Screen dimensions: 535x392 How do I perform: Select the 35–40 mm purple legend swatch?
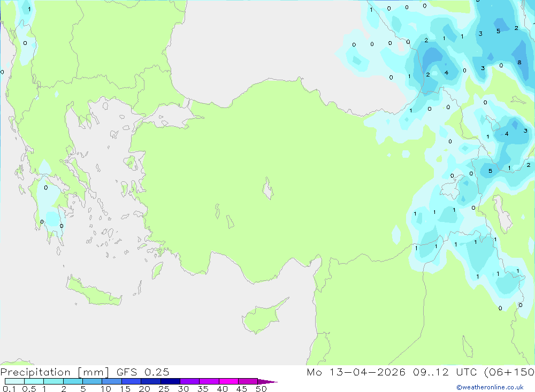[x=209, y=381]
